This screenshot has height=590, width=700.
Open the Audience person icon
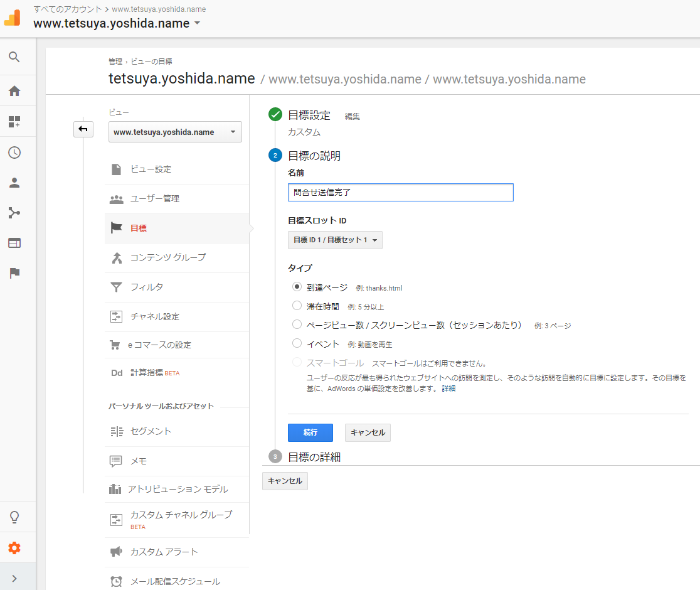pyautogui.click(x=14, y=183)
